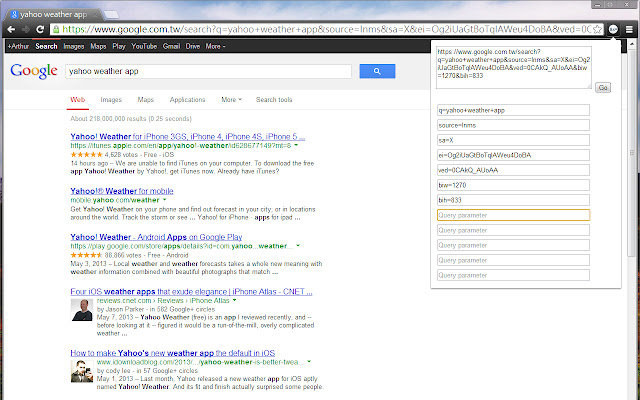Click the browser address bar
Image resolution: width=640 pixels, height=400 pixels.
click(327, 29)
